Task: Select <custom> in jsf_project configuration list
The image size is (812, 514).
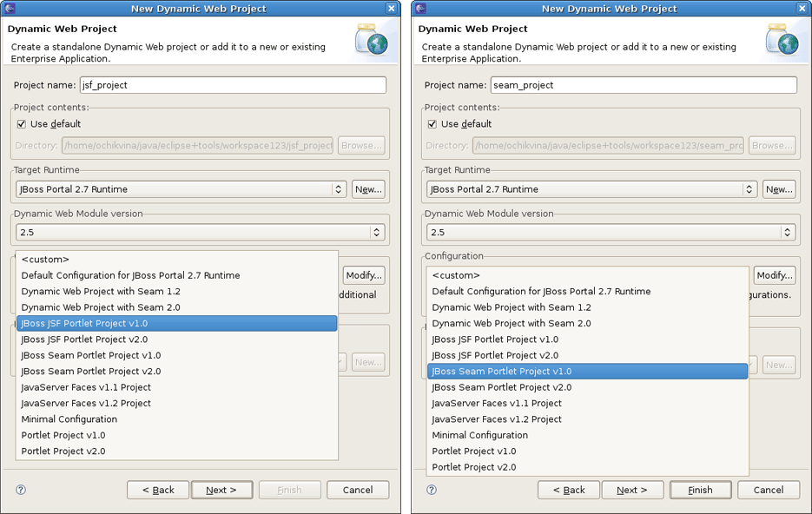Action: [x=176, y=260]
